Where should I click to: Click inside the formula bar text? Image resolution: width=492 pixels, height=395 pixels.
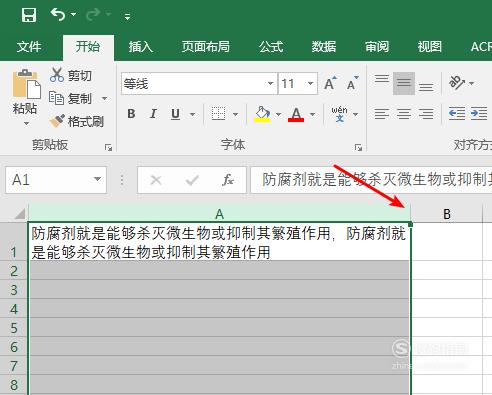[371, 180]
